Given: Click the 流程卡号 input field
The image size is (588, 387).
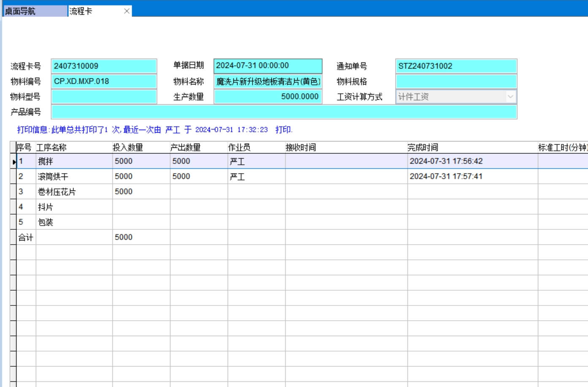Looking at the screenshot, I should coord(104,66).
